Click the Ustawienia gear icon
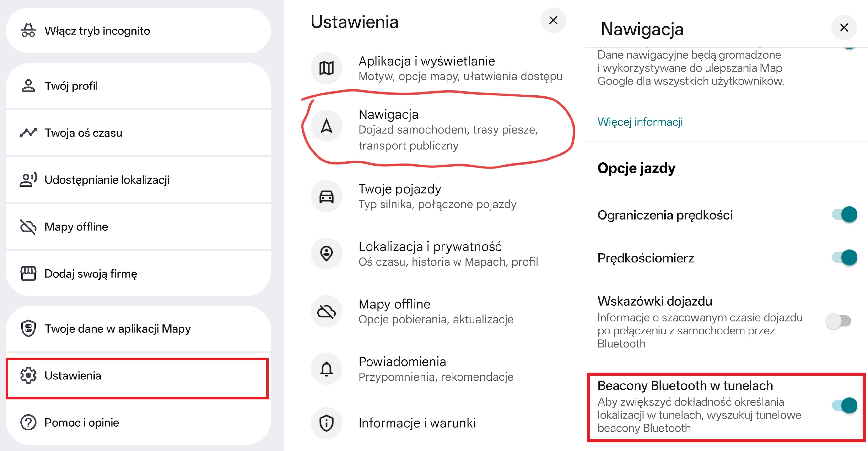Screen dimensions: 868x451 pyautogui.click(x=28, y=376)
